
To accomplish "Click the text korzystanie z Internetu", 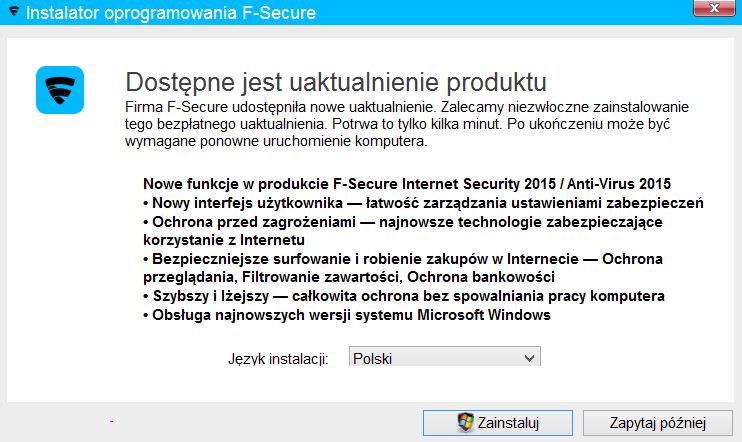I will coord(224,240).
